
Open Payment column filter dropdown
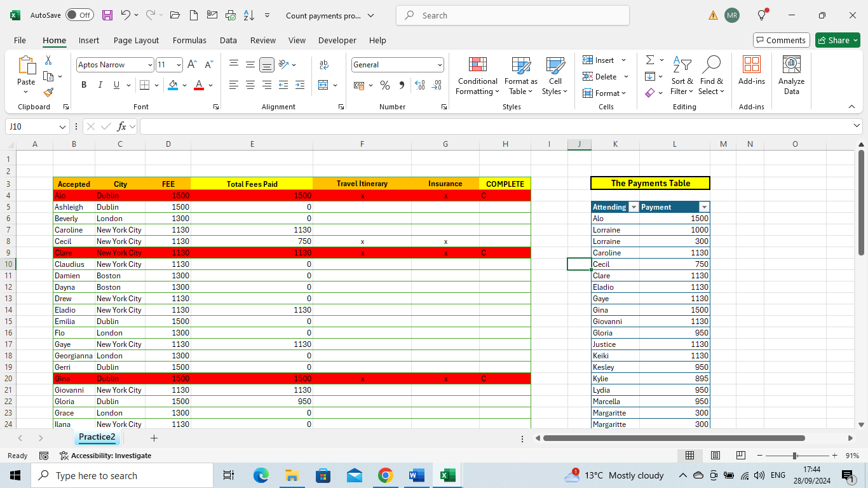point(703,207)
